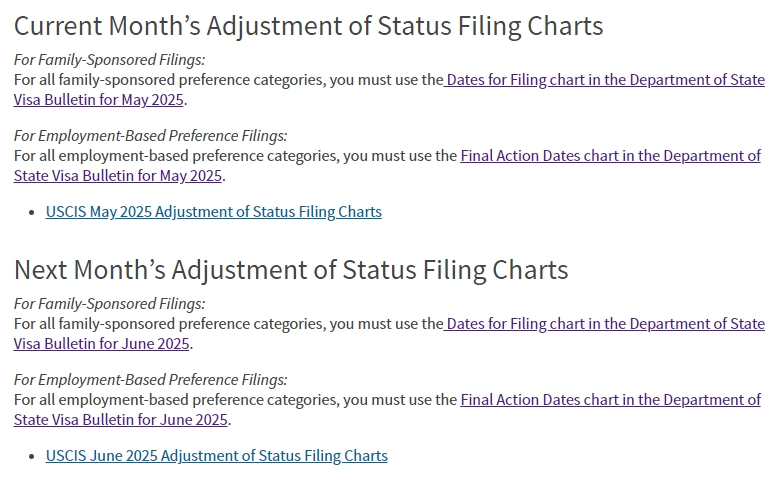Screen dimensions: 776x480
Task: Click the wrapped 'Visa Bulletin for May 2025' link text
Action: pos(98,99)
